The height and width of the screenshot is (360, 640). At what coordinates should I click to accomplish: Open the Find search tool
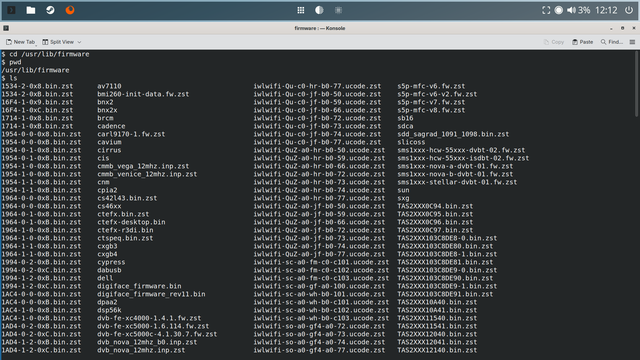611,42
